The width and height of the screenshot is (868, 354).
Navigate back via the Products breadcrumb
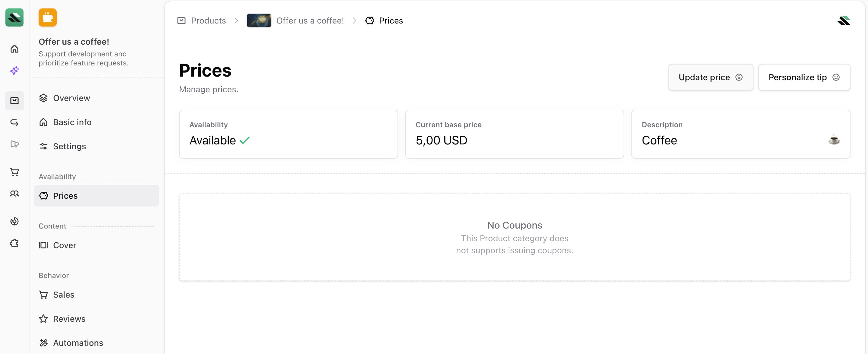[208, 20]
